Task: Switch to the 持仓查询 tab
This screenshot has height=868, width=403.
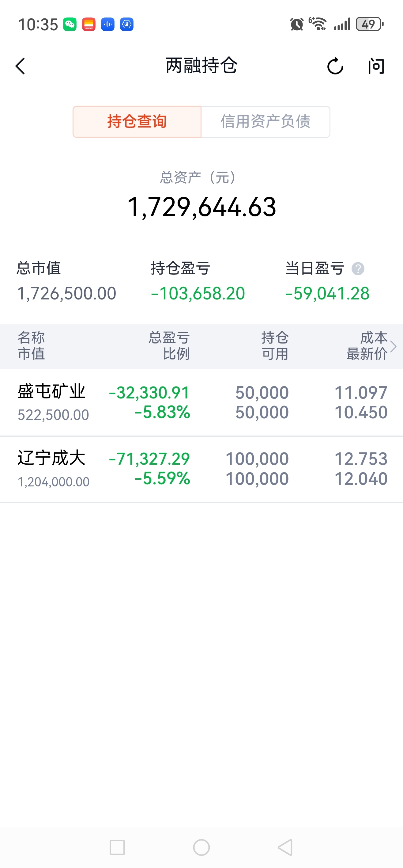Action: point(137,122)
